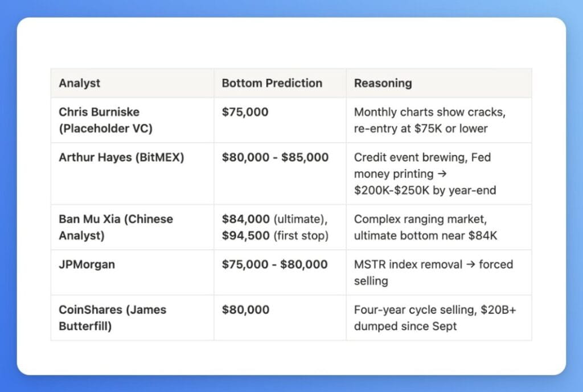Viewport: 583px width, 392px height.
Task: Click the '$200K-$250K by year-end' text
Action: point(425,190)
